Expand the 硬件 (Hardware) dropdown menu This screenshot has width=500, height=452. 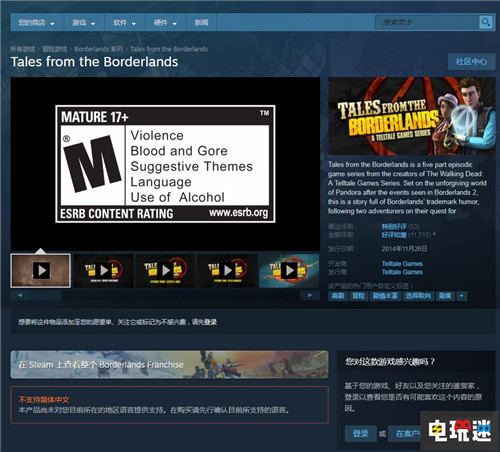coord(165,23)
